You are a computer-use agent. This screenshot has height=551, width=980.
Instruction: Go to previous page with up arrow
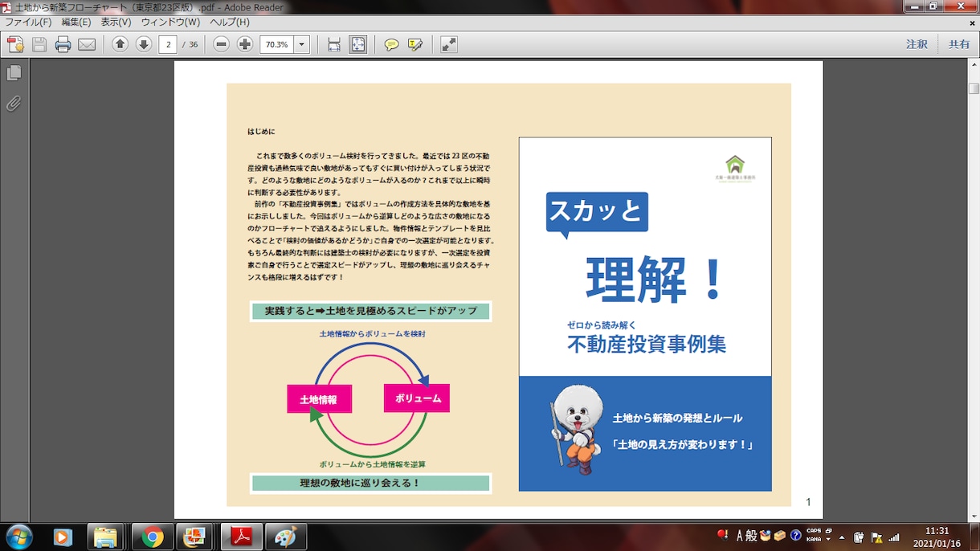click(120, 45)
